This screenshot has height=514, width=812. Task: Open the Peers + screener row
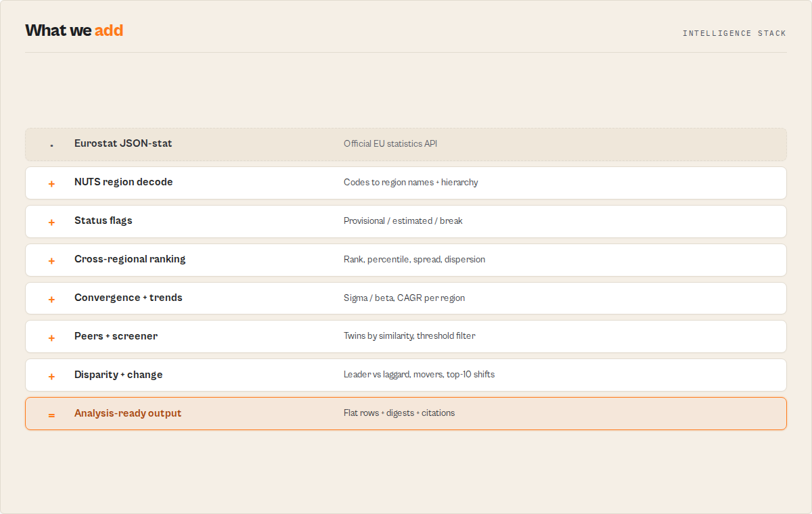point(406,337)
